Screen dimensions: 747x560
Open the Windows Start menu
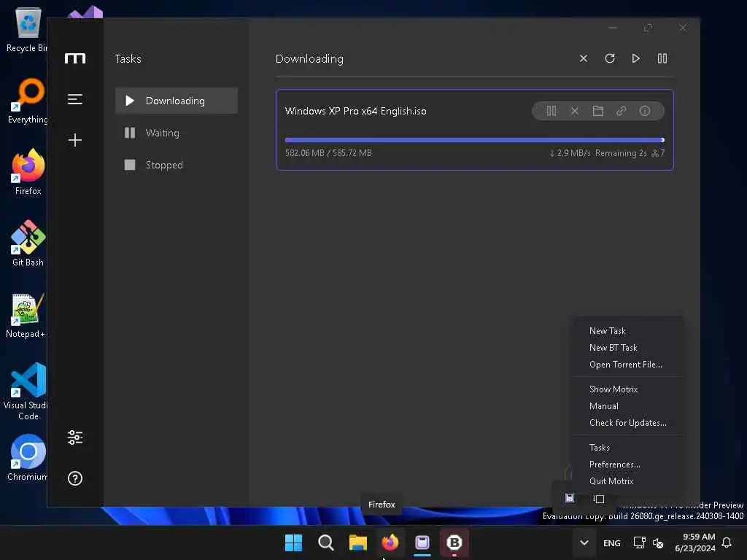[x=293, y=542]
